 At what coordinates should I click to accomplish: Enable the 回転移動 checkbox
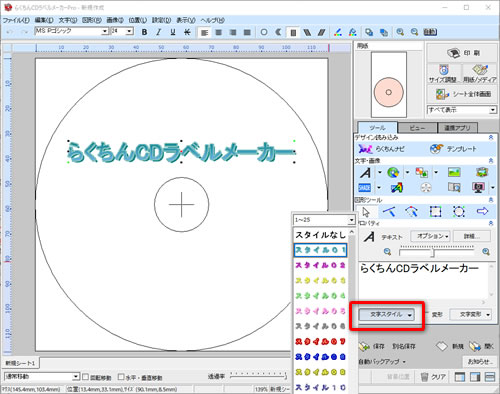pyautogui.click(x=86, y=377)
